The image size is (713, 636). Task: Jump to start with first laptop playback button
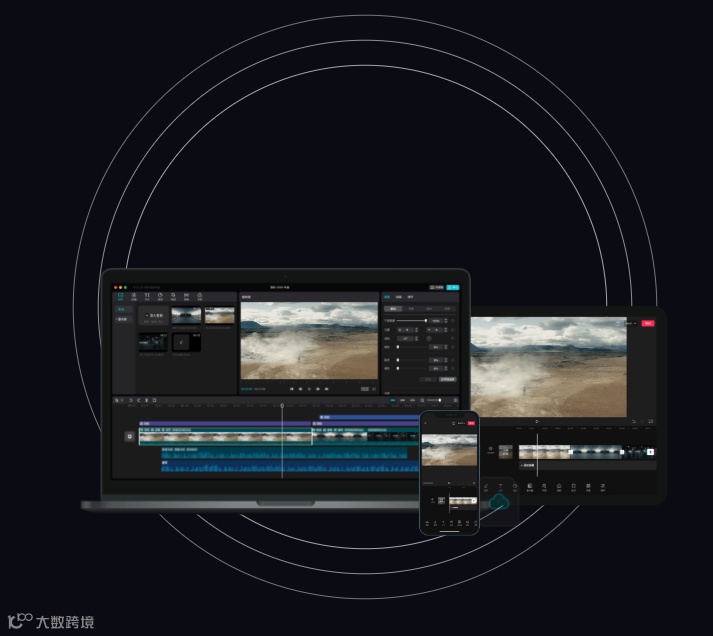coord(292,389)
